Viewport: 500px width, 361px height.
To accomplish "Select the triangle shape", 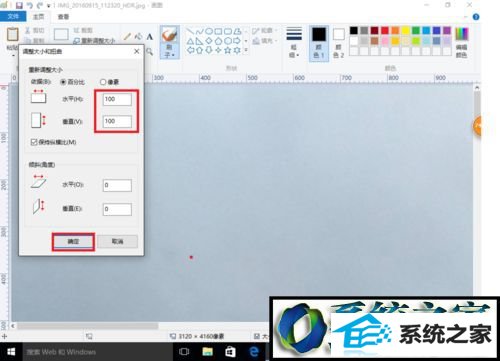I will [x=190, y=41].
